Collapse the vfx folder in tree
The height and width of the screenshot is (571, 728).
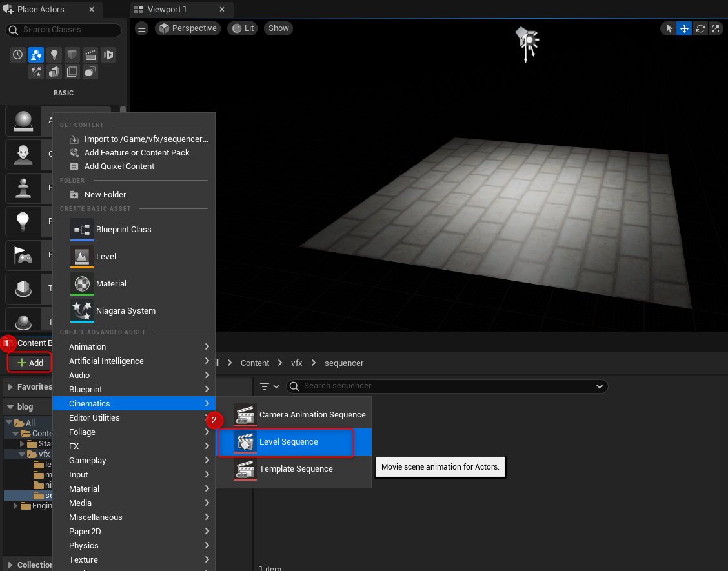[22, 454]
